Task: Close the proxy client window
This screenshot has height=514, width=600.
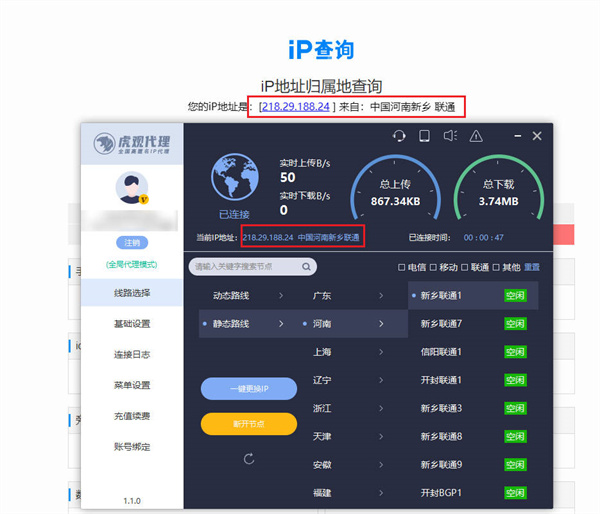Action: (537, 136)
